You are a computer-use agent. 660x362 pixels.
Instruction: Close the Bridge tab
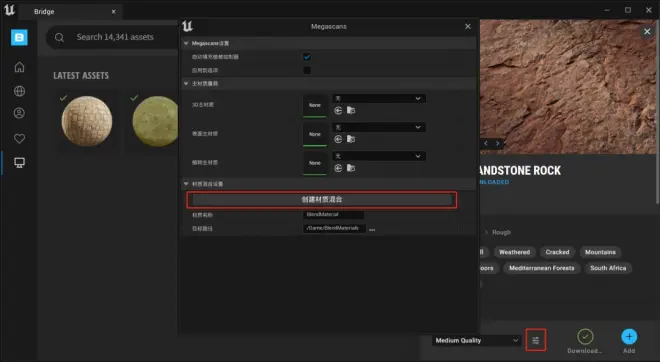pyautogui.click(x=114, y=12)
